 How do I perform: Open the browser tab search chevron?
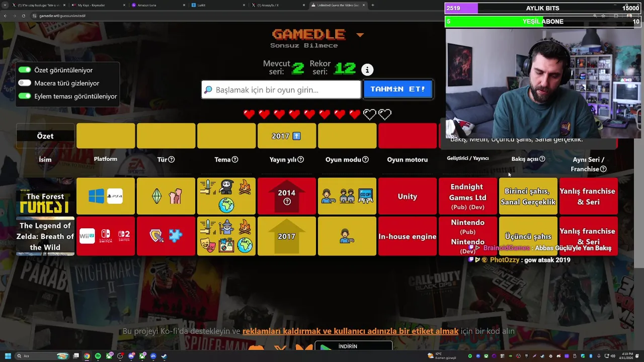click(x=5, y=5)
